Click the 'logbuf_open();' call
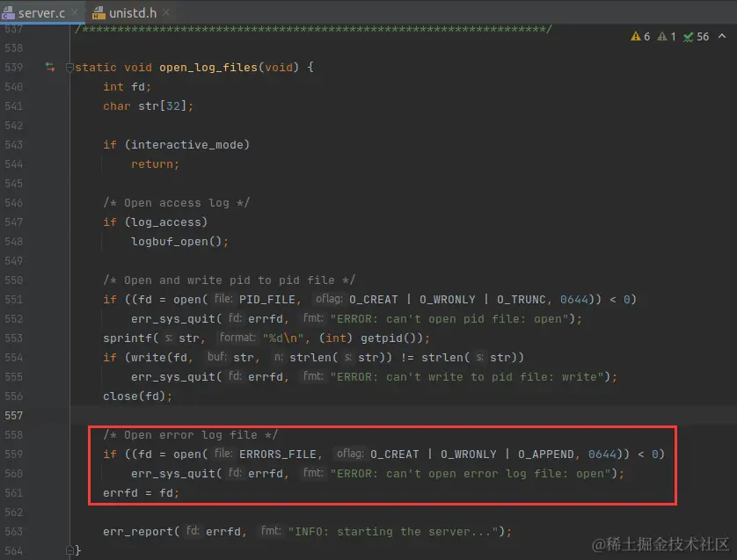 179,242
